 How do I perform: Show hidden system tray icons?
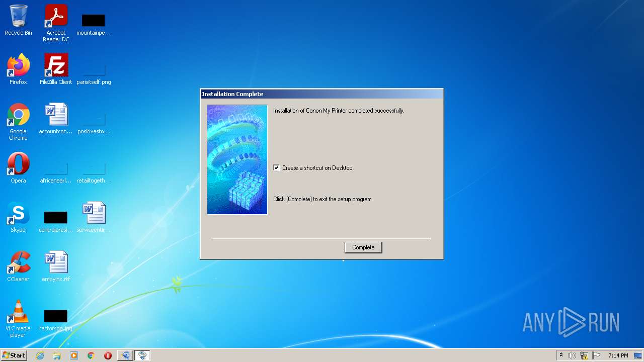point(561,355)
